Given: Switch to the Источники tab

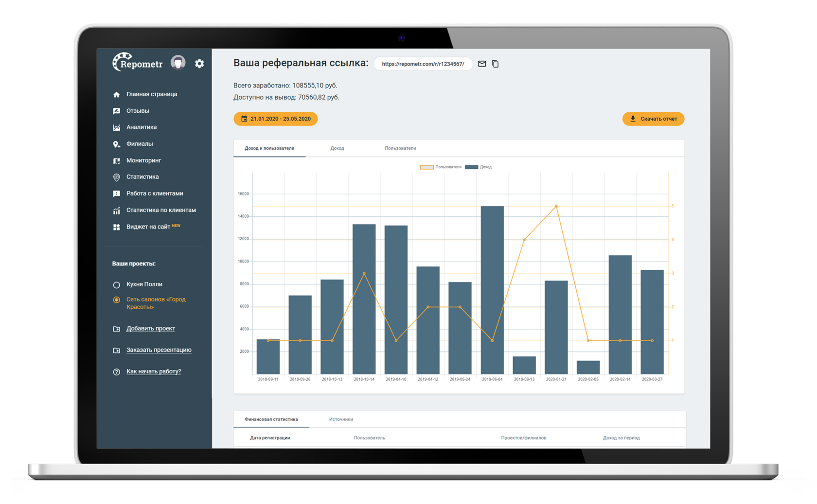Looking at the screenshot, I should pos(341,419).
